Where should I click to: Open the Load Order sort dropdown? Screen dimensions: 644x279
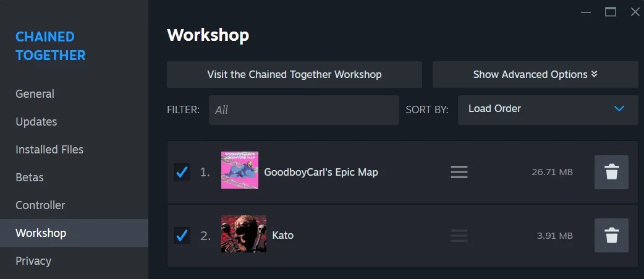coord(548,109)
